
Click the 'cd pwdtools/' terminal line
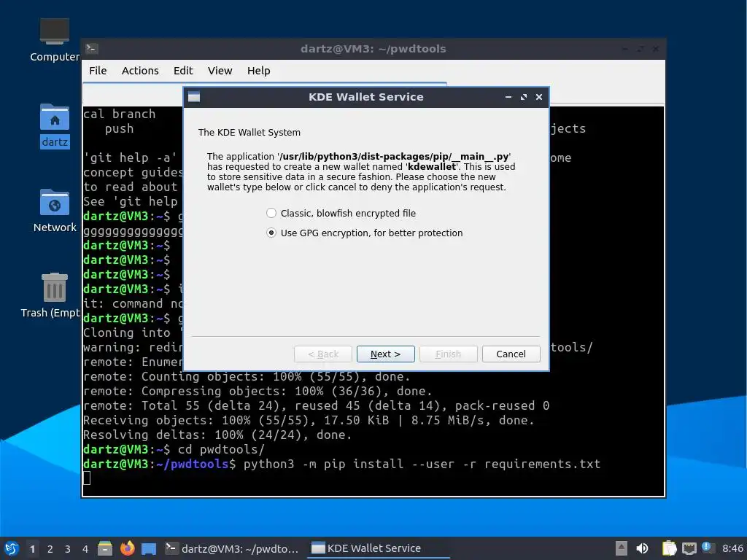click(x=174, y=449)
